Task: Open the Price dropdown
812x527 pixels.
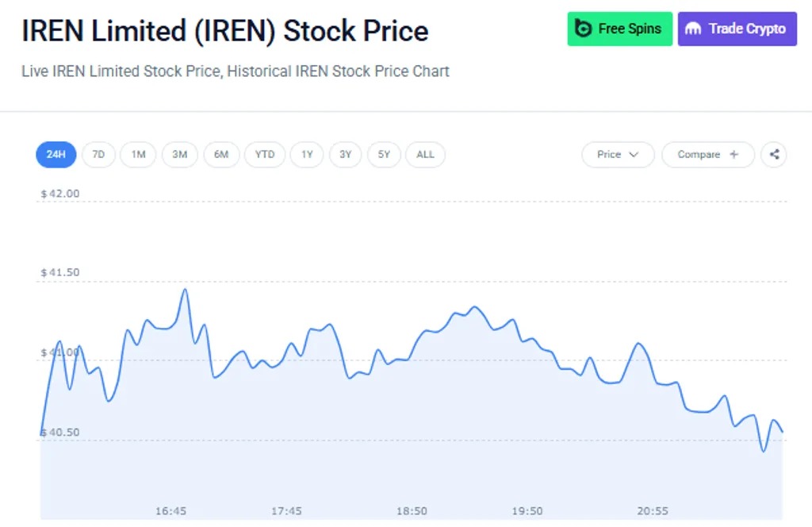Action: tap(618, 155)
